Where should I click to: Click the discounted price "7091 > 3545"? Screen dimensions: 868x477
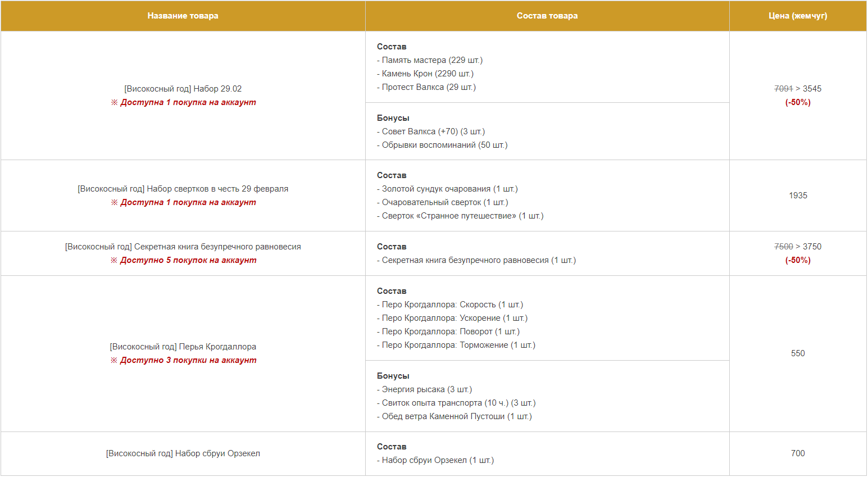tap(797, 89)
